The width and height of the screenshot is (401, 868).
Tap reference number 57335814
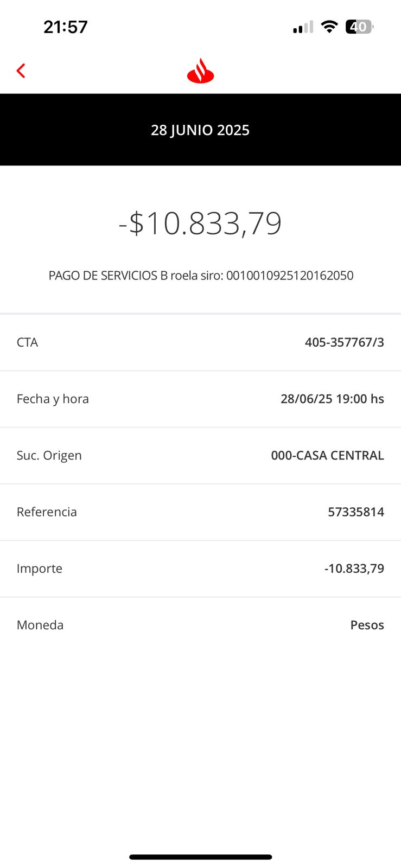pos(355,512)
